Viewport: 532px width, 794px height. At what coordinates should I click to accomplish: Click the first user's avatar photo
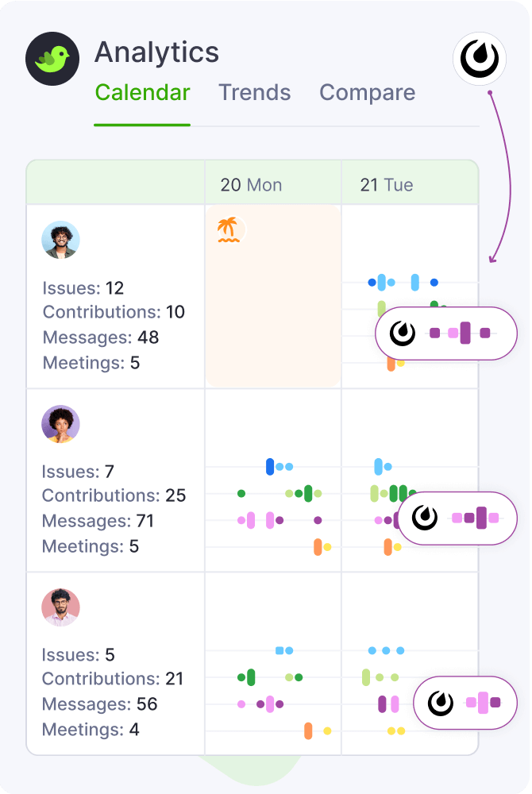click(60, 240)
